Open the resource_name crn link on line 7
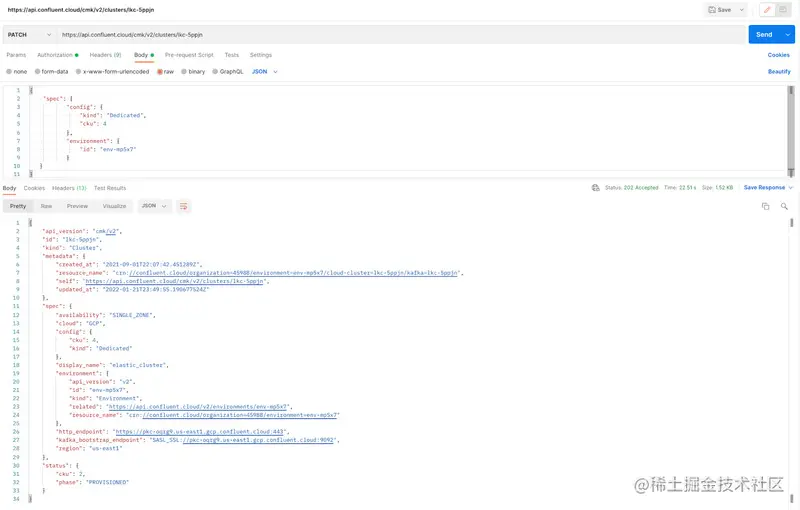 pyautogui.click(x=293, y=273)
